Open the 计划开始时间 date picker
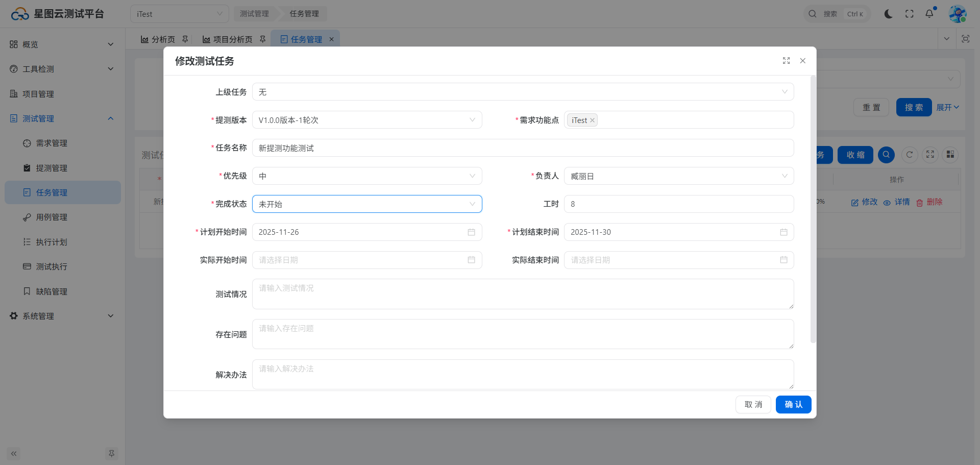 coord(366,232)
